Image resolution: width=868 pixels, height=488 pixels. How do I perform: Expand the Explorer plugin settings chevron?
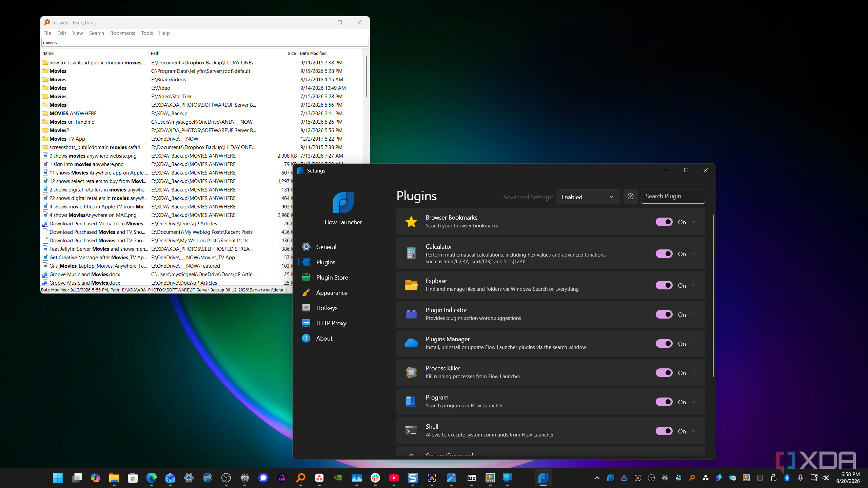(694, 285)
